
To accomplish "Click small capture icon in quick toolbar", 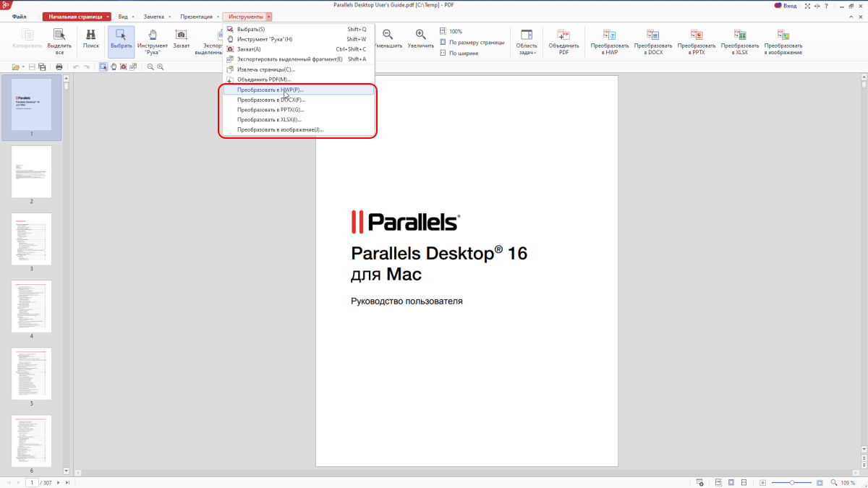I will click(x=124, y=67).
